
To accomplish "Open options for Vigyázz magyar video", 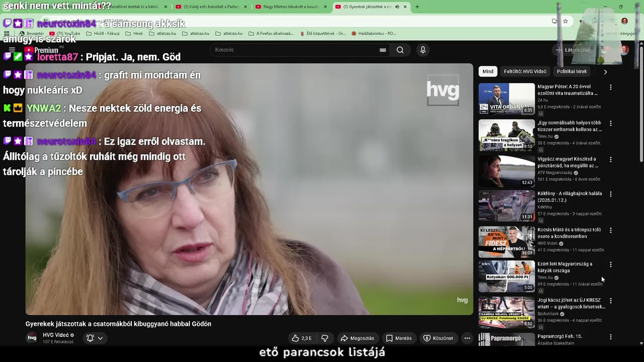I will click(611, 159).
